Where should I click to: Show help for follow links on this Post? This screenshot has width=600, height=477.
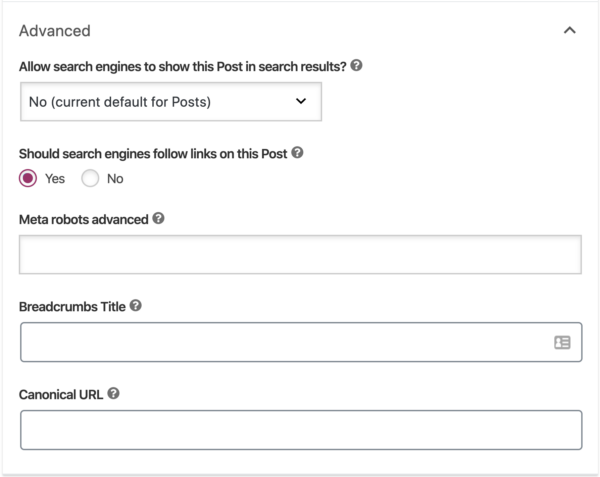click(x=297, y=153)
